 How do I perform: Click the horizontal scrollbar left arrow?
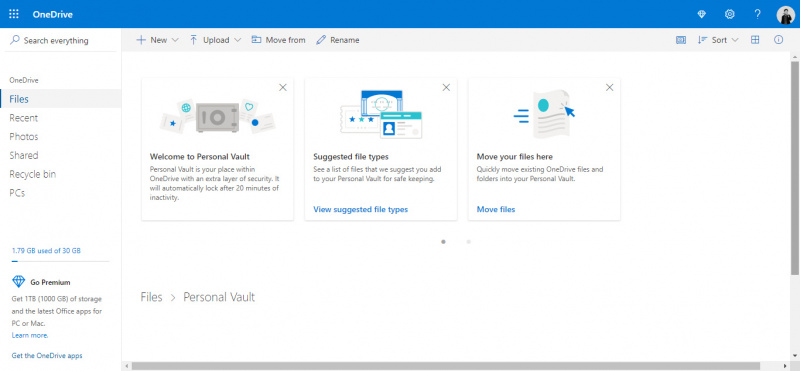[126, 366]
